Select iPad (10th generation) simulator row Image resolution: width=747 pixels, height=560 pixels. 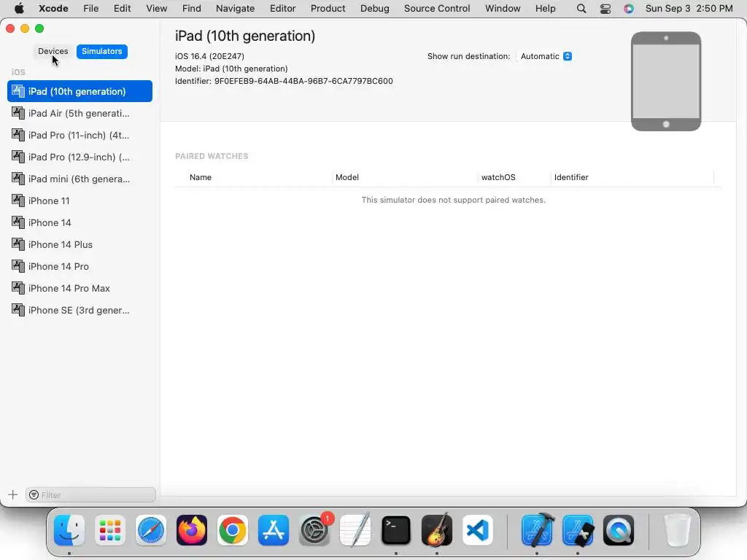[80, 91]
